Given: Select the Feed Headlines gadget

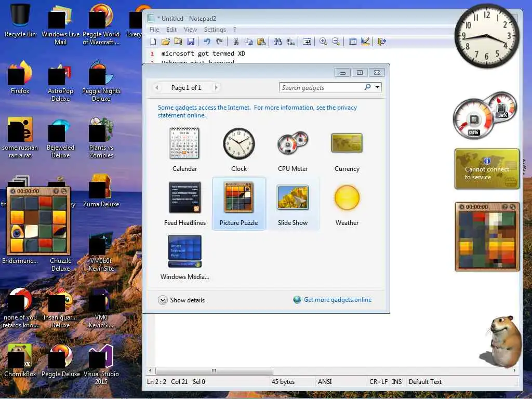Looking at the screenshot, I should click(185, 204).
